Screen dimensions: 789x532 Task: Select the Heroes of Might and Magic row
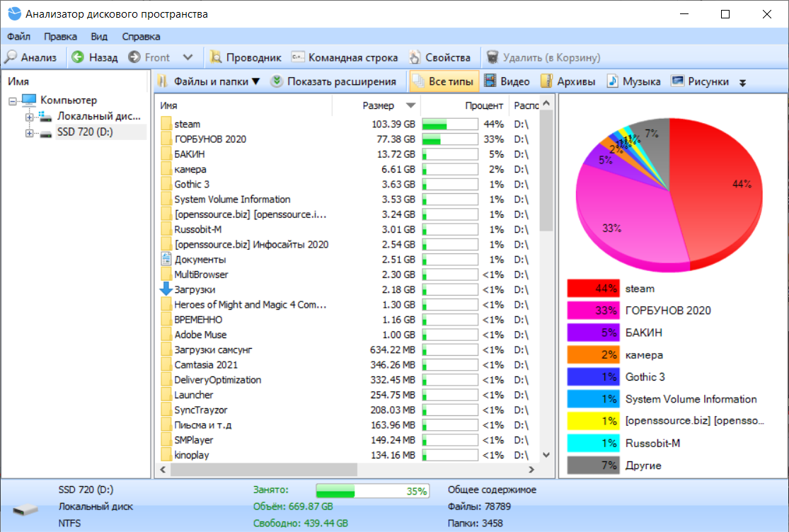click(348, 304)
